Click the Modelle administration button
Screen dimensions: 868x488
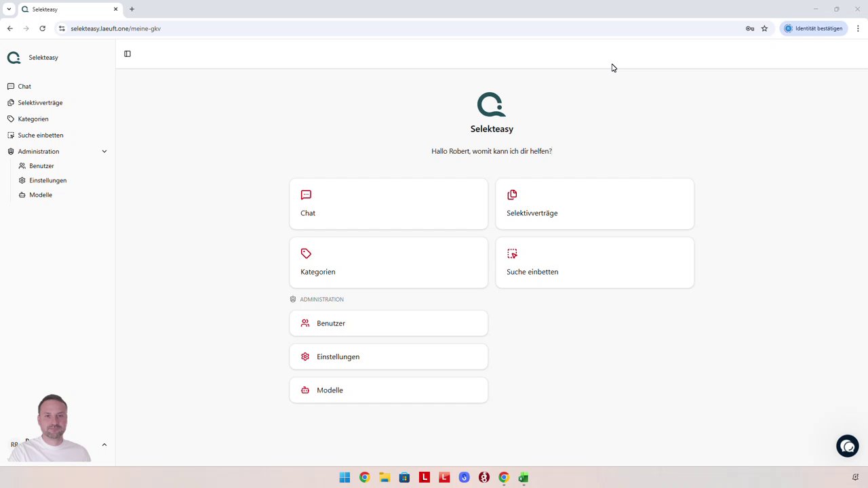coord(389,390)
